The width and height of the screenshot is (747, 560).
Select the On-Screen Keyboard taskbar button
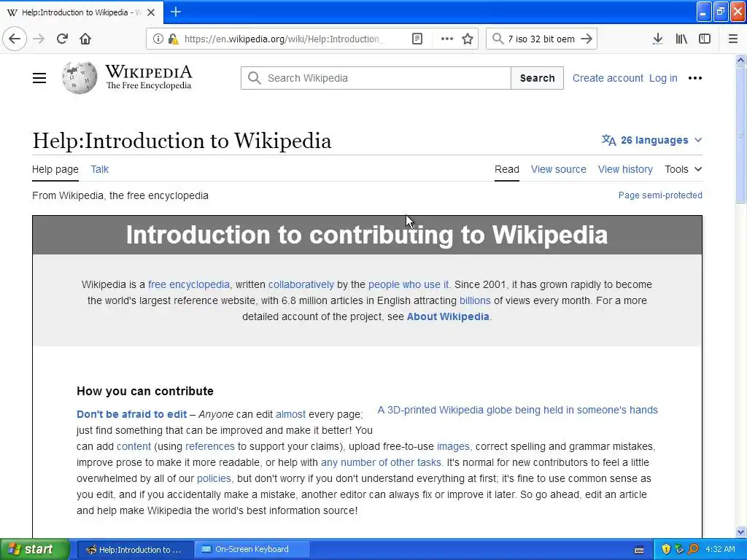click(252, 550)
